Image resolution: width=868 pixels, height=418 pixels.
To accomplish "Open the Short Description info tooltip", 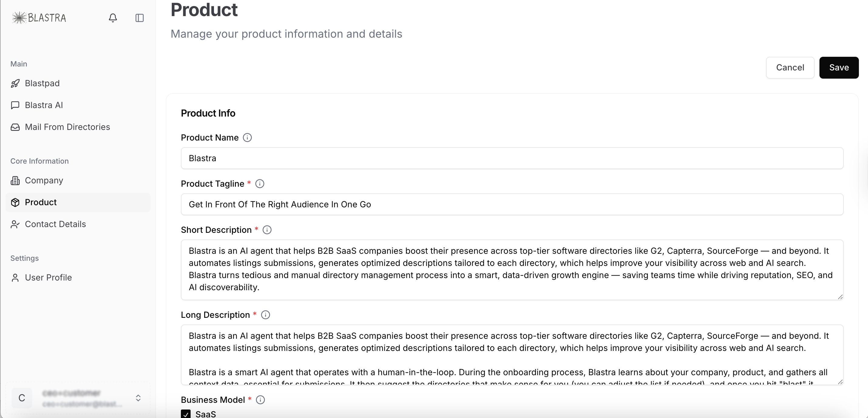I will [267, 230].
